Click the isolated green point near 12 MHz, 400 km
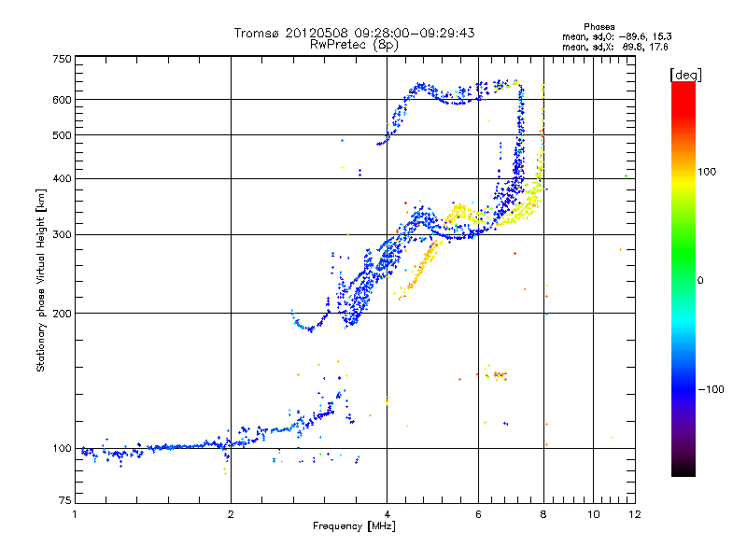The width and height of the screenshot is (747, 560). click(x=626, y=176)
